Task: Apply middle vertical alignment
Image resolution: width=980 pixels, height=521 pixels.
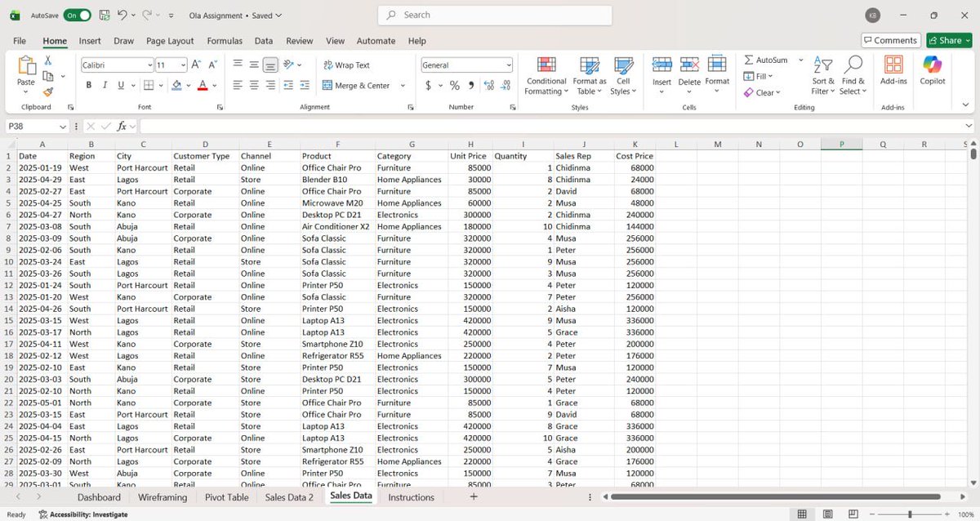Action: [x=254, y=65]
